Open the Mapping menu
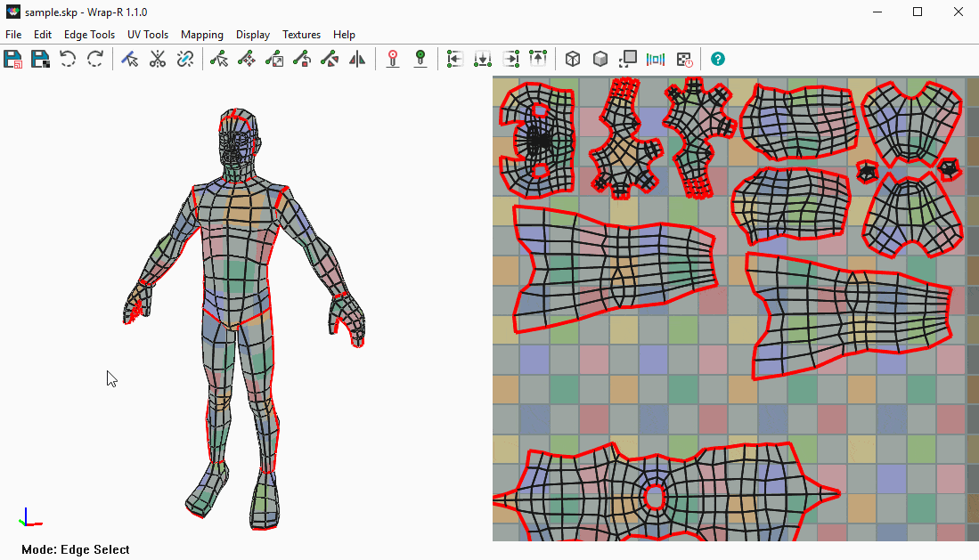The width and height of the screenshot is (979, 560). (x=202, y=35)
